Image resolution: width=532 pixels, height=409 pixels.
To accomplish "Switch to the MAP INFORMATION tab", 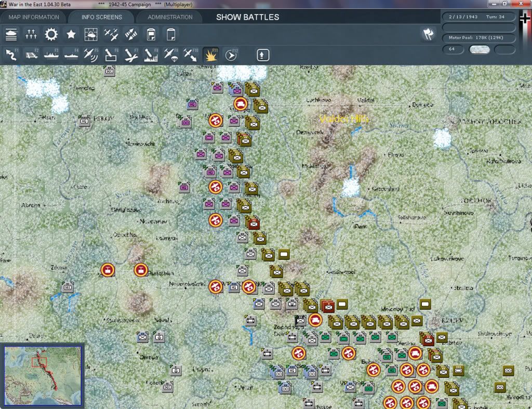I will pyautogui.click(x=34, y=17).
